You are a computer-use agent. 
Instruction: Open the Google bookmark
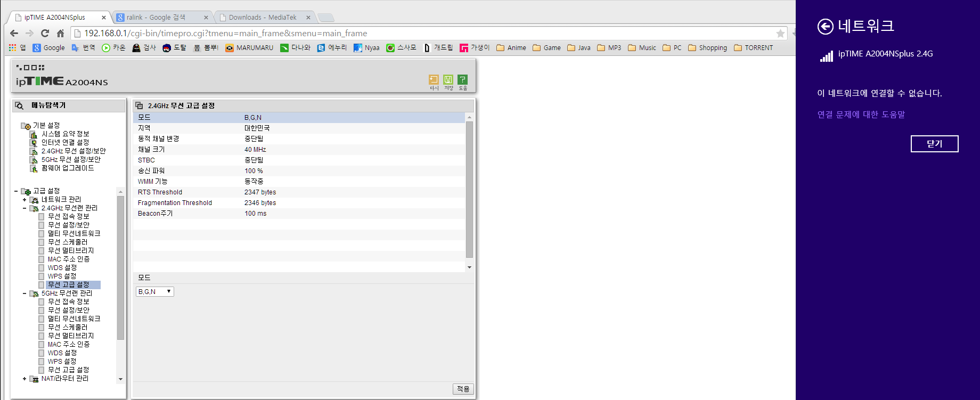coord(48,48)
